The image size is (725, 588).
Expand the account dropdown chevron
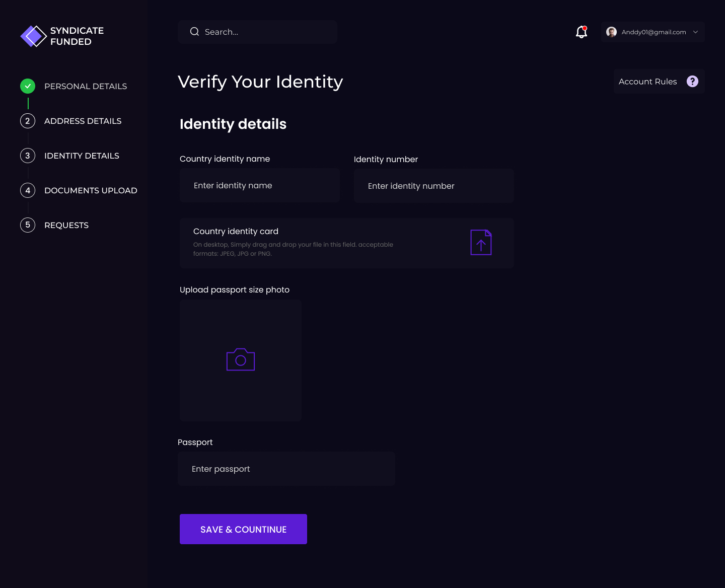(696, 32)
